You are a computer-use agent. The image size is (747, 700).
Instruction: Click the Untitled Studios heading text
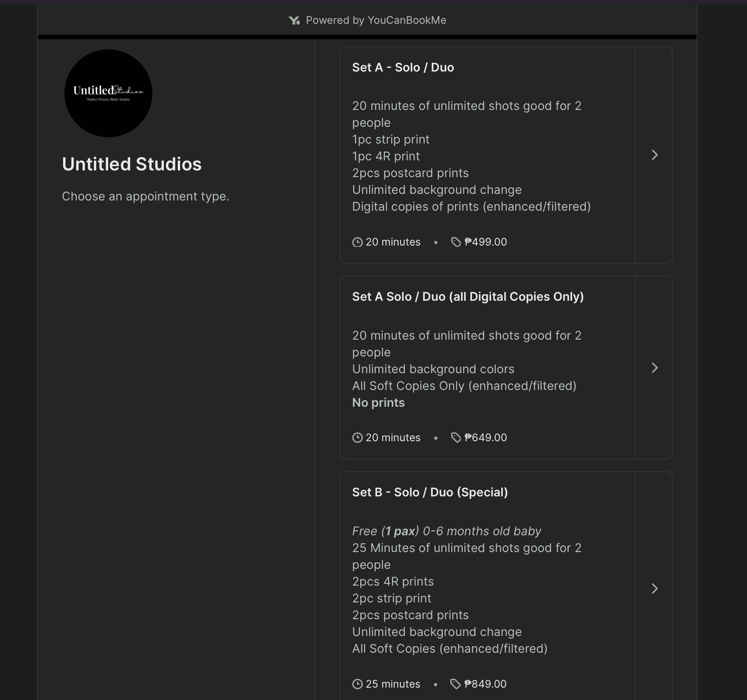(x=132, y=164)
